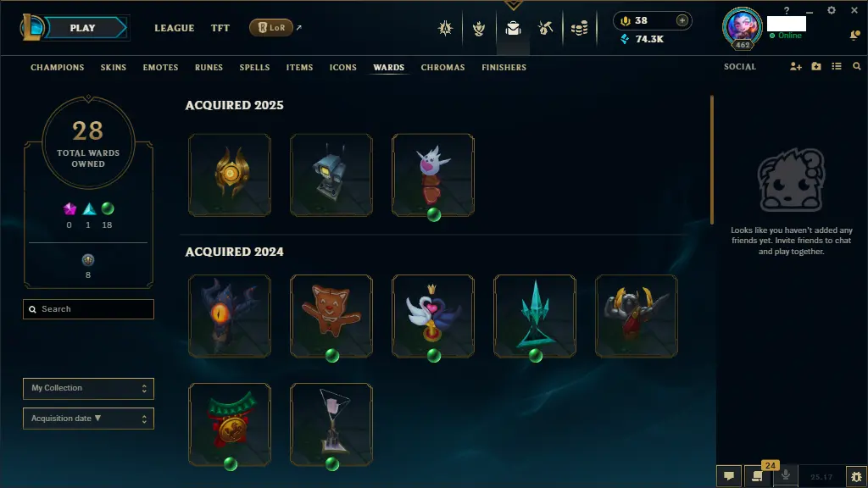868x488 pixels.
Task: Open the chat bubble icon
Action: tap(729, 476)
